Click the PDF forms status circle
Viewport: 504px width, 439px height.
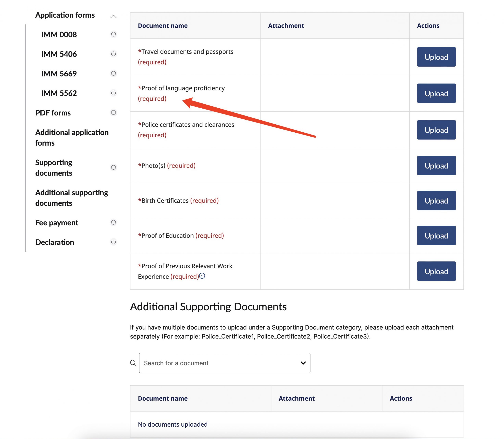113,113
